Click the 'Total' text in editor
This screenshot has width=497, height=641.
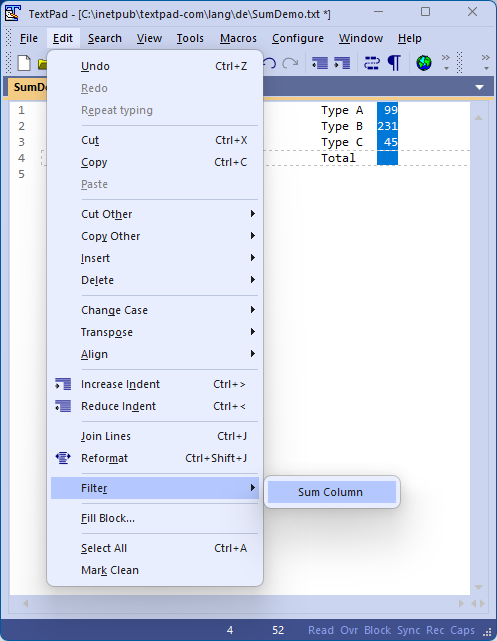click(338, 158)
